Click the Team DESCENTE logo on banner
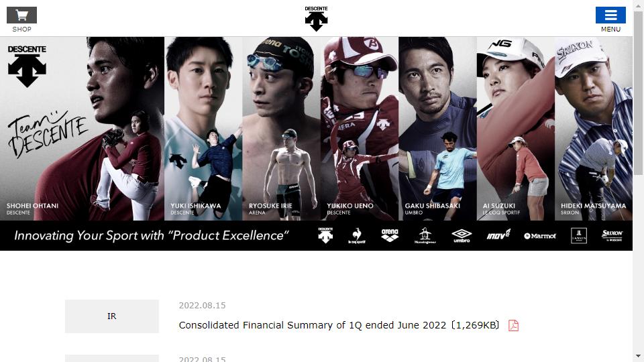The image size is (644, 362). click(x=47, y=134)
